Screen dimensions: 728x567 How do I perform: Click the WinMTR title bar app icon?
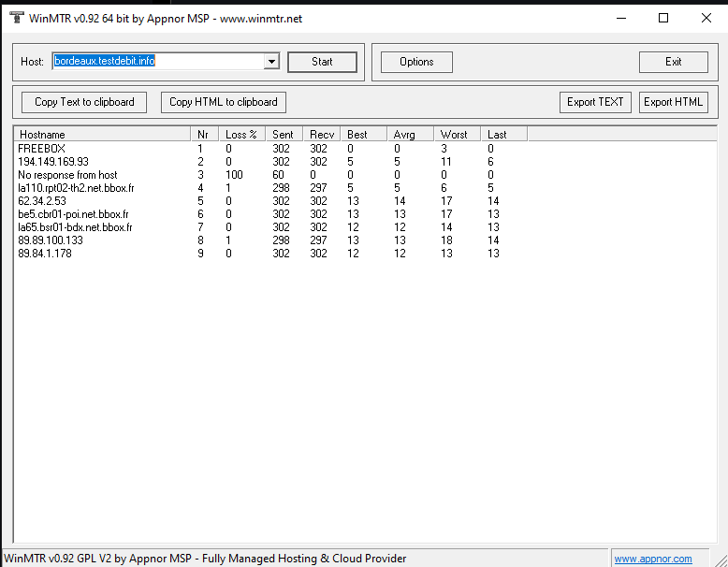tap(16, 18)
